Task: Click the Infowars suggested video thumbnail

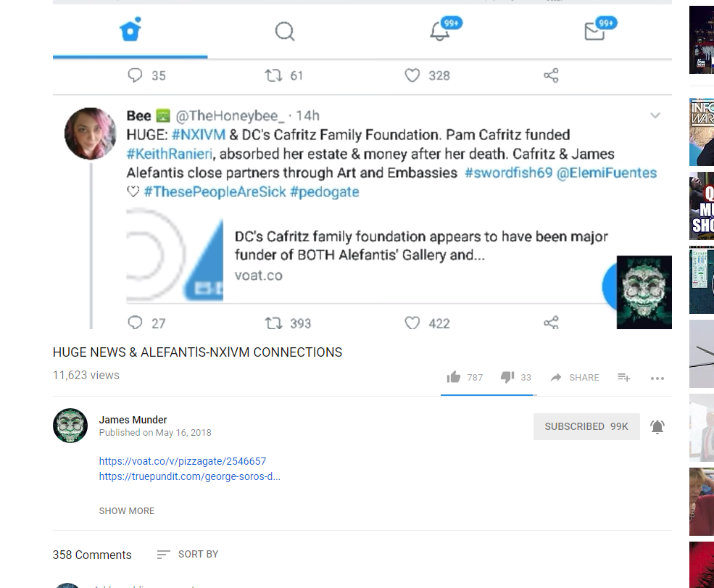Action: 702,132
